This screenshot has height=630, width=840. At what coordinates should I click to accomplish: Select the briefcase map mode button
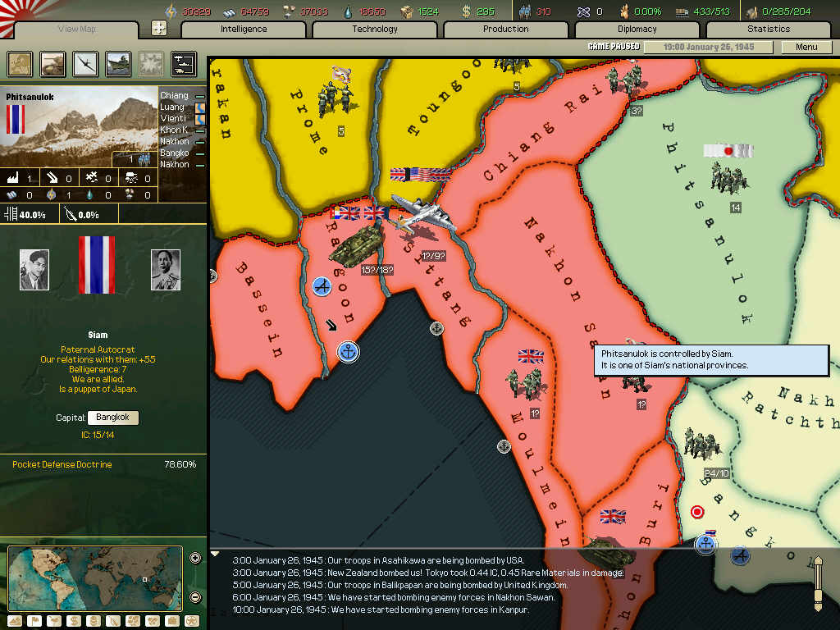[172, 621]
